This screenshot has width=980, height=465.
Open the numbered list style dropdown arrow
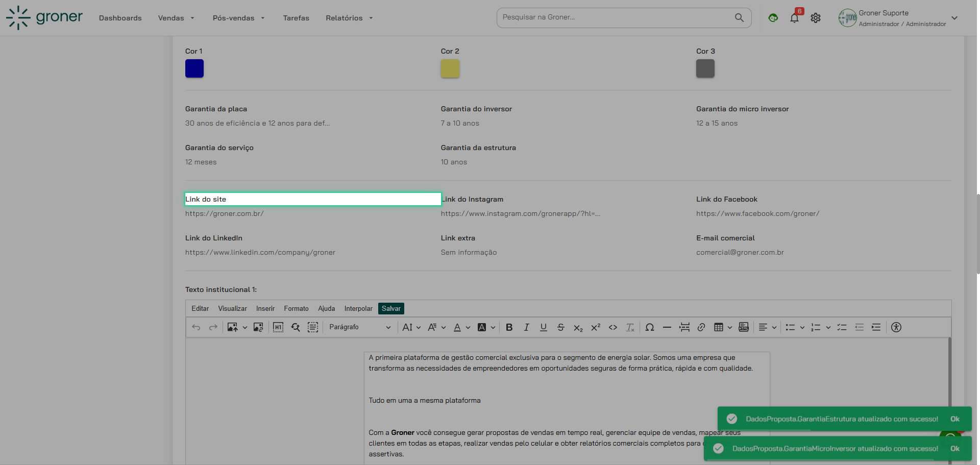tap(828, 327)
